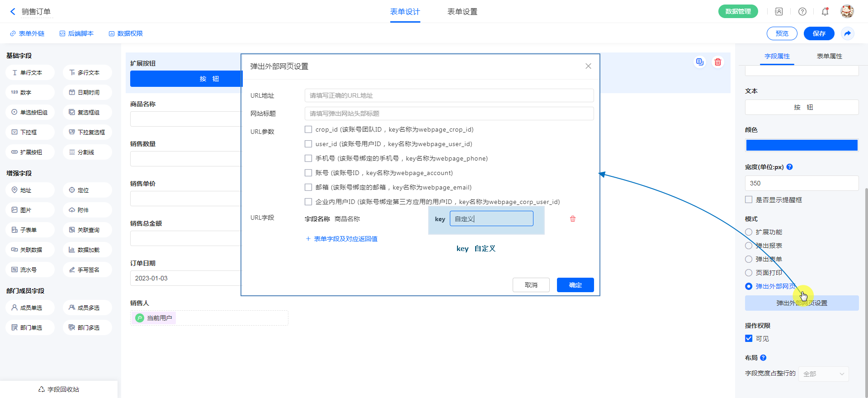Click the URL地址 input field

tap(449, 95)
